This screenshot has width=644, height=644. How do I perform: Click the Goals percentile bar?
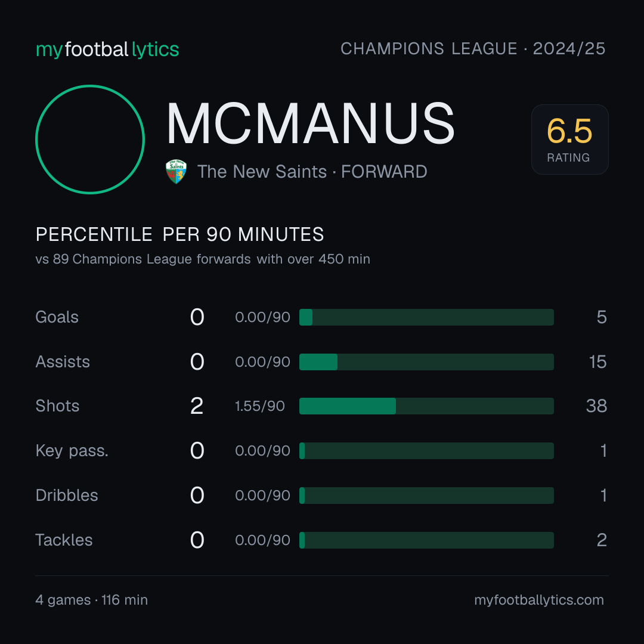pyautogui.click(x=426, y=317)
